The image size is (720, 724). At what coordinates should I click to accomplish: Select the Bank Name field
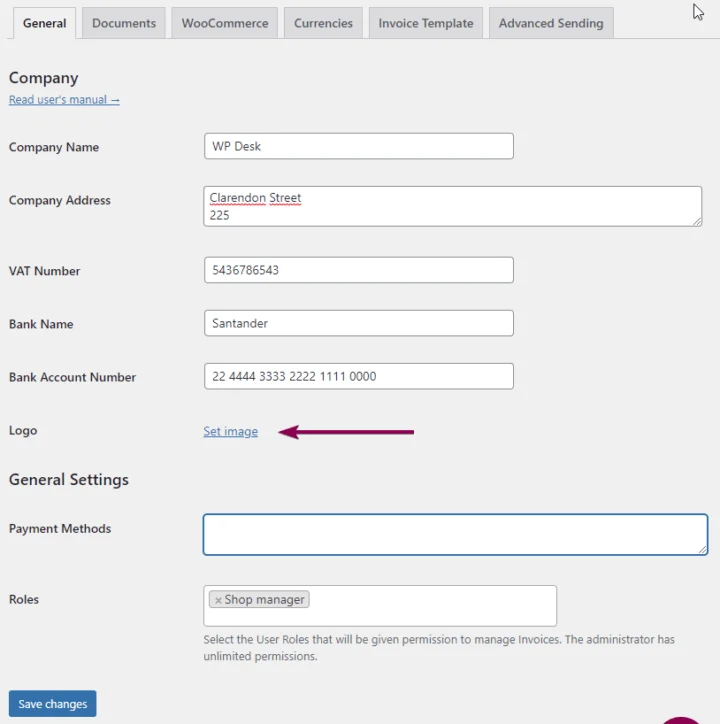click(358, 323)
